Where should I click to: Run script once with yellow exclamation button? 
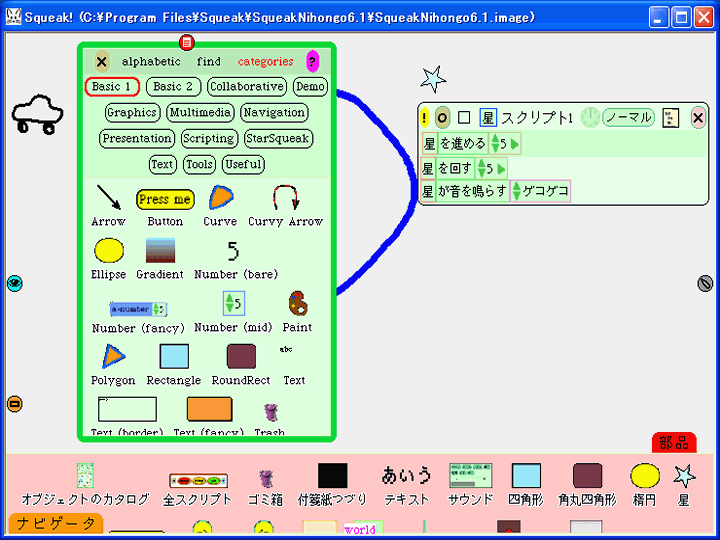424,118
